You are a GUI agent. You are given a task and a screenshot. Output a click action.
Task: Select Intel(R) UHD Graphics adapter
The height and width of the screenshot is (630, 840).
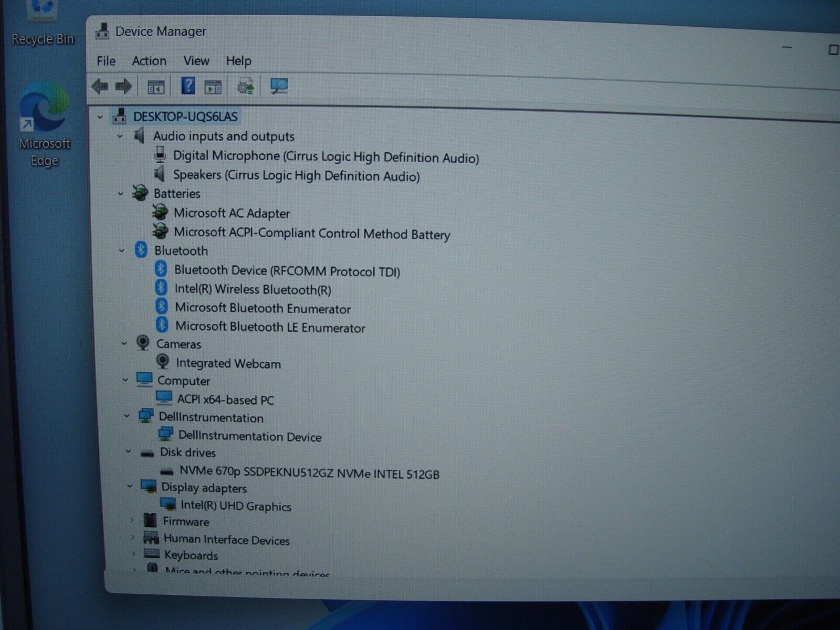point(236,506)
